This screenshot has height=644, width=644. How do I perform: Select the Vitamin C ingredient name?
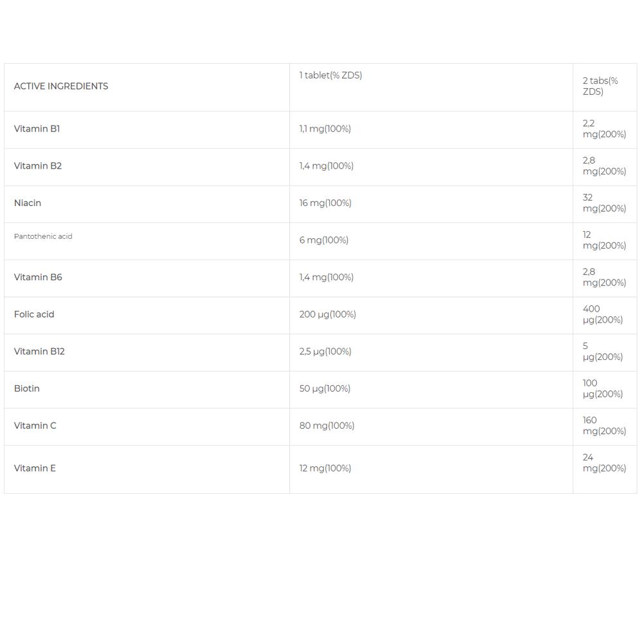point(35,426)
